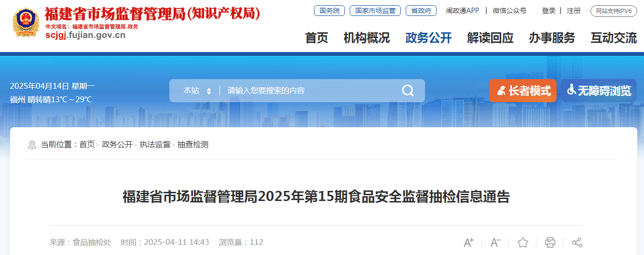Image resolution: width=644 pixels, height=255 pixels.
Task: Open the 首页 main menu item
Action: click(x=316, y=38)
